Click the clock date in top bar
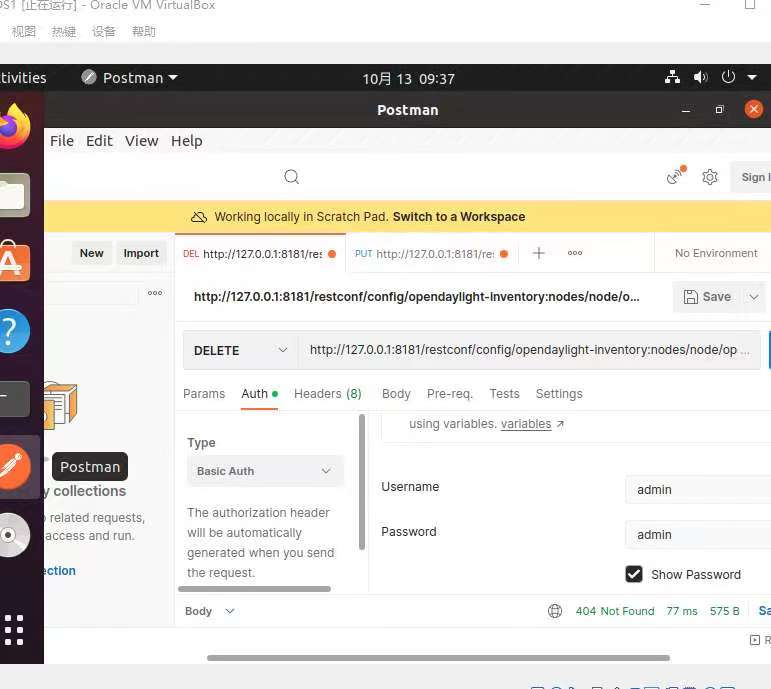771x689 pixels. coord(409,79)
